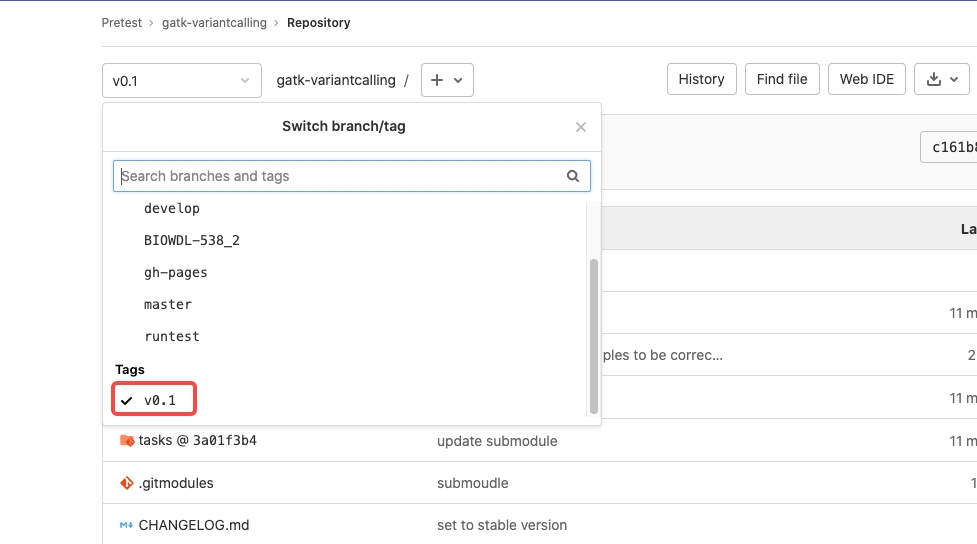
Task: Focus the Search branches and tags field
Action: 338,176
